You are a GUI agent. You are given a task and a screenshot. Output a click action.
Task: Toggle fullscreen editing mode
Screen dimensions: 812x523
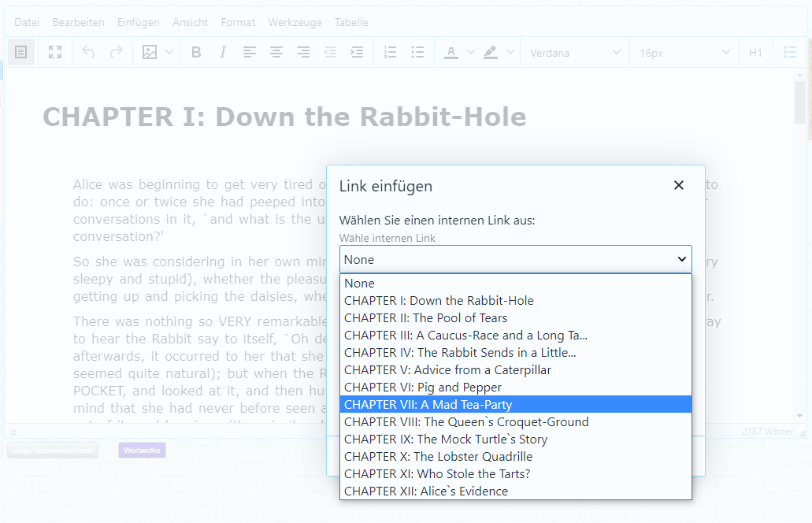pos(55,52)
